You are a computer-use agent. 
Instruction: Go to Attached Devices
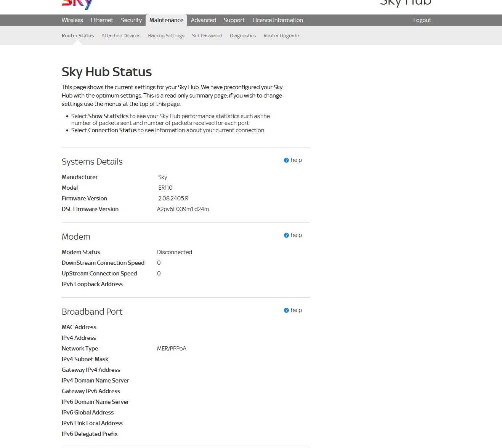[x=121, y=36]
